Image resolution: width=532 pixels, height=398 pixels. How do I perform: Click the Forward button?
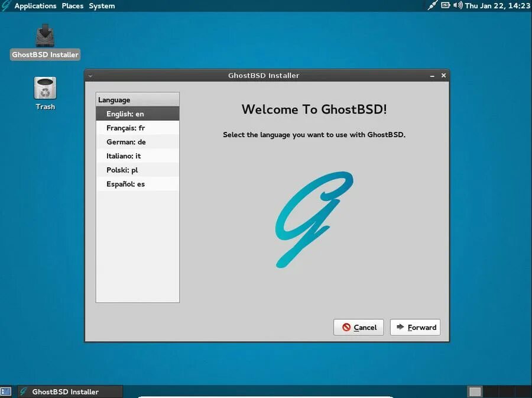click(x=416, y=327)
